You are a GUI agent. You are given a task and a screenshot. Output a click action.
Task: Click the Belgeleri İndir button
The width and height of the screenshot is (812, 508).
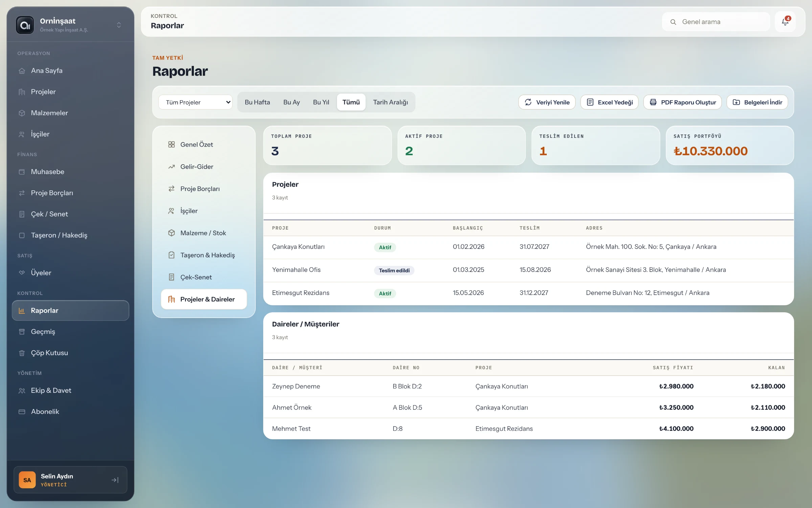[x=757, y=102]
